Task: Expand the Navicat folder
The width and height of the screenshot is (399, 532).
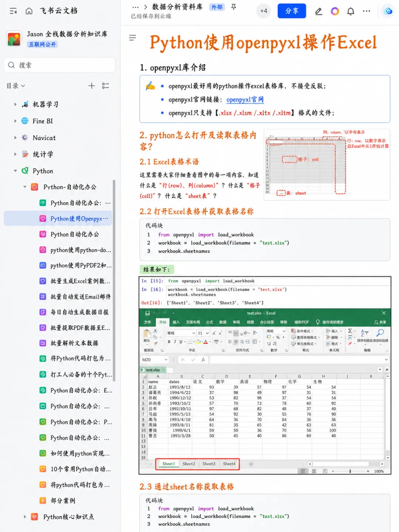Action: (x=15, y=138)
